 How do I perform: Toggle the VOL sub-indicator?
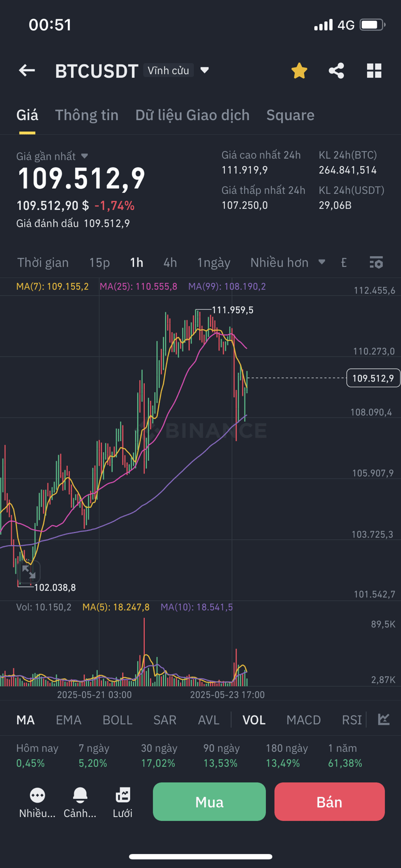pyautogui.click(x=254, y=720)
